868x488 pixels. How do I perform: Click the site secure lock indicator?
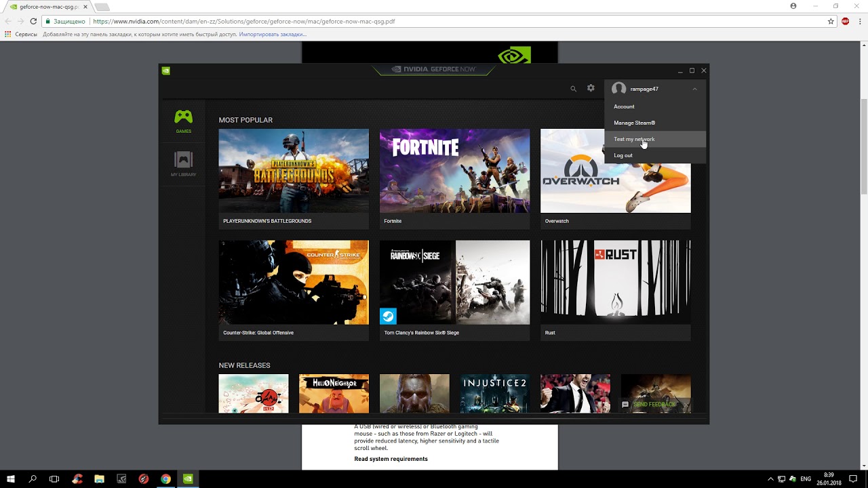pyautogui.click(x=66, y=21)
